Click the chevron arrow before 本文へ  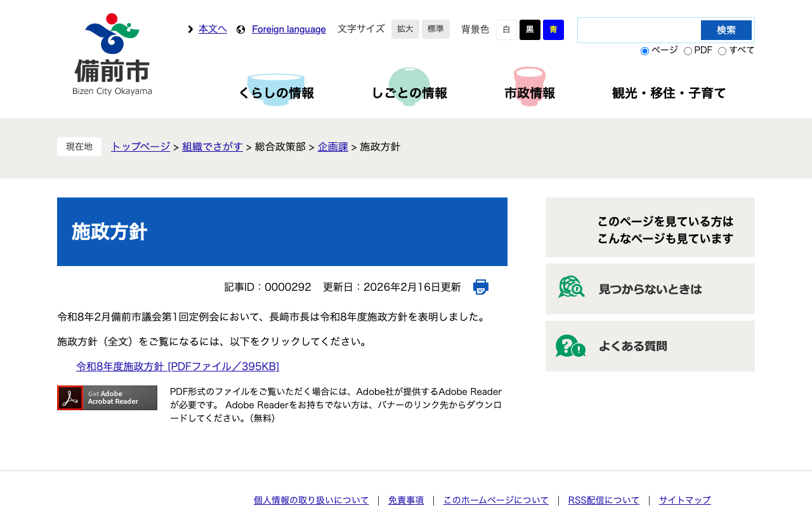click(190, 29)
